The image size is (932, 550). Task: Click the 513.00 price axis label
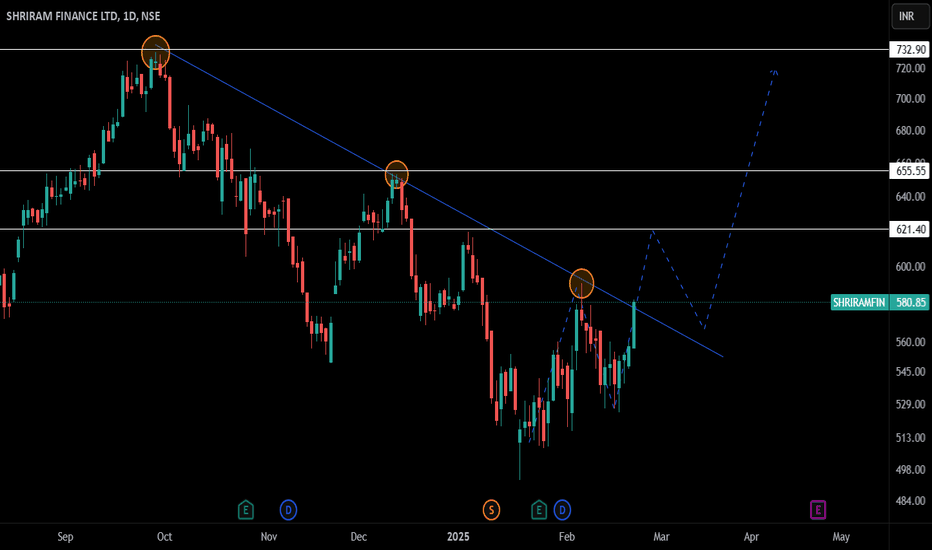911,438
